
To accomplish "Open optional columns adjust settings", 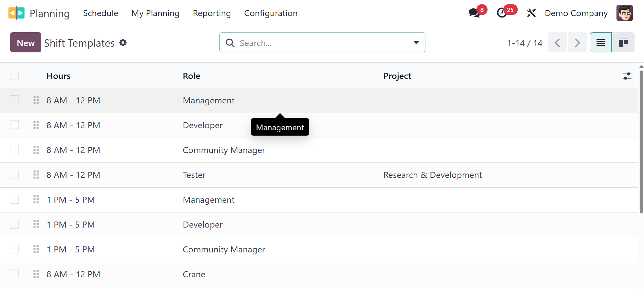I will coord(627,76).
